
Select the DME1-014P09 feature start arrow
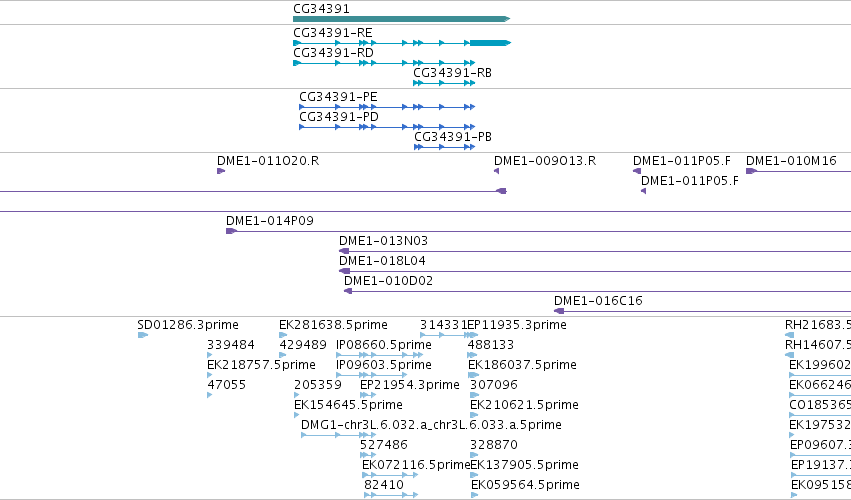231,231
